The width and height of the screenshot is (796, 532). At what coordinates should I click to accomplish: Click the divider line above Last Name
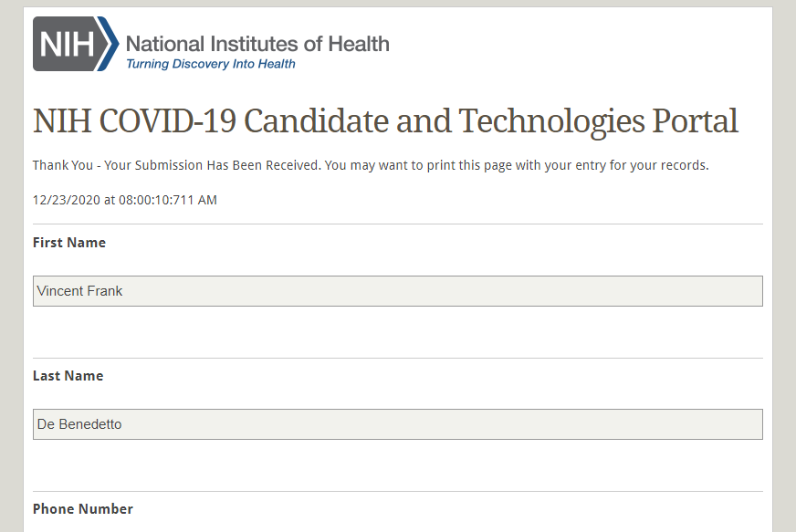point(397,358)
